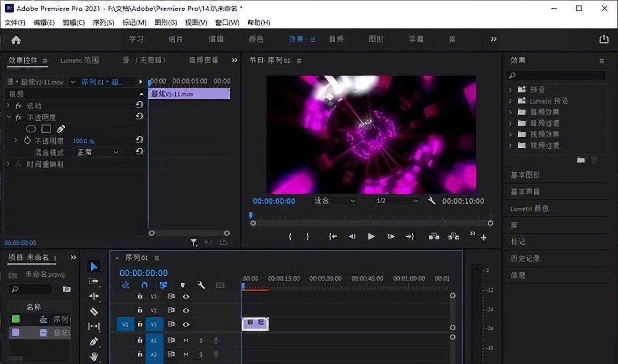Open the File menu

click(x=15, y=22)
